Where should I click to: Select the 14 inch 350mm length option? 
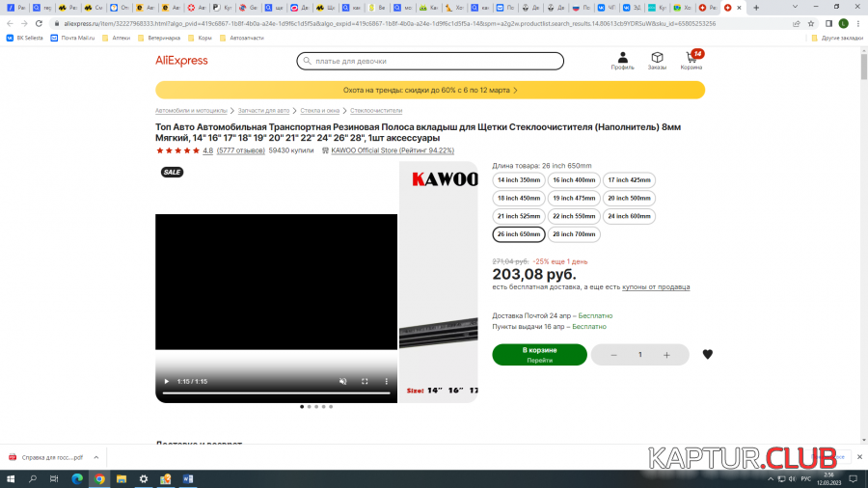click(x=518, y=180)
